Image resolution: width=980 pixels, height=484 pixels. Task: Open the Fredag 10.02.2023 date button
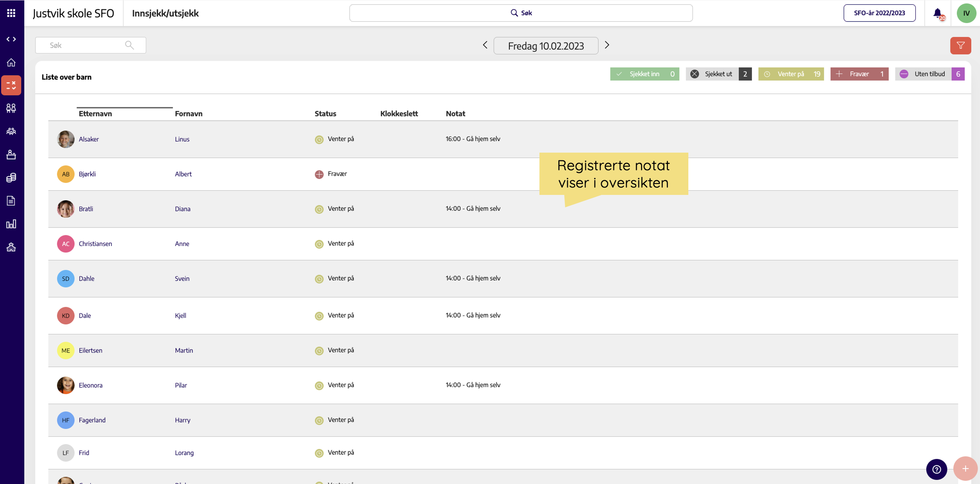tap(546, 46)
